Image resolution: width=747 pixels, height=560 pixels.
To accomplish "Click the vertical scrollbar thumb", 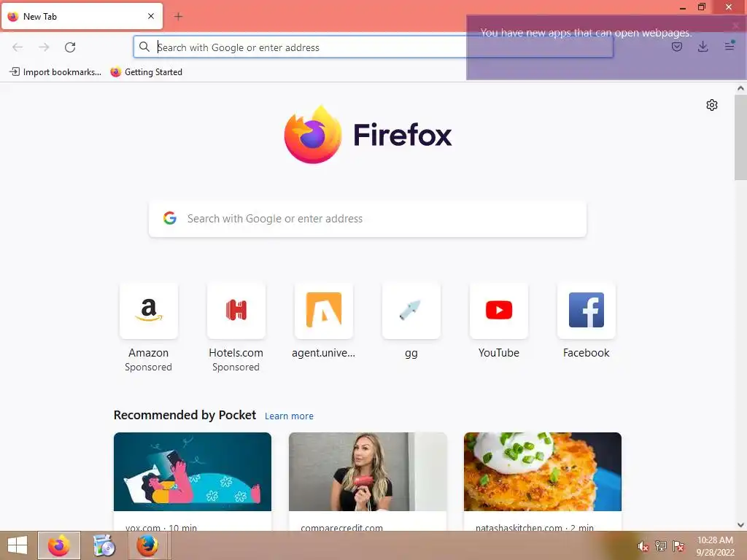I will [740, 137].
